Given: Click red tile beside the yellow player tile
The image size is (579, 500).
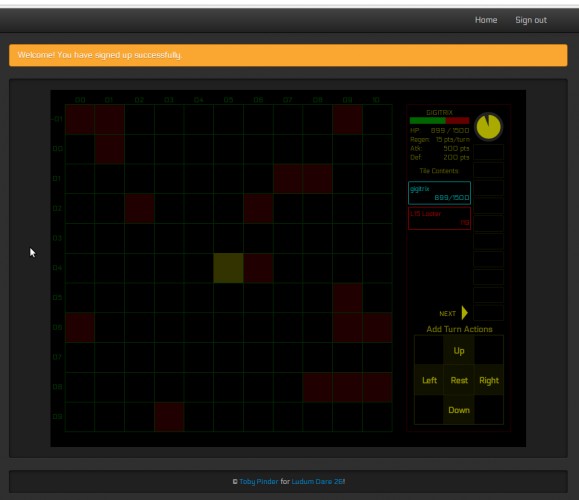Looking at the screenshot, I should 258,268.
